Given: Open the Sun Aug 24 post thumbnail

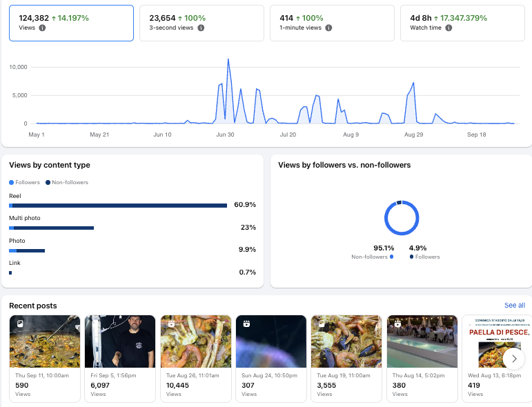Looking at the screenshot, I should pos(271,341).
